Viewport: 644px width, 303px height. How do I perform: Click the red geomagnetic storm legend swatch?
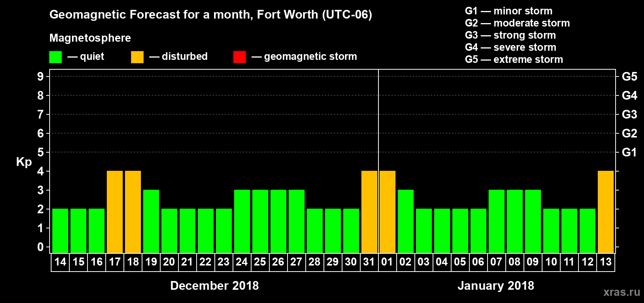239,57
